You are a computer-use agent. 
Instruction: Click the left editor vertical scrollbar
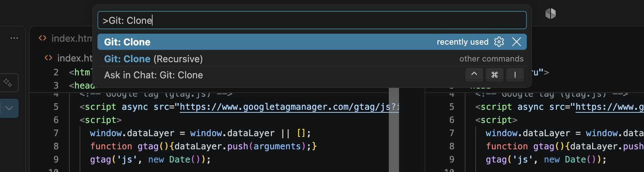click(x=394, y=130)
